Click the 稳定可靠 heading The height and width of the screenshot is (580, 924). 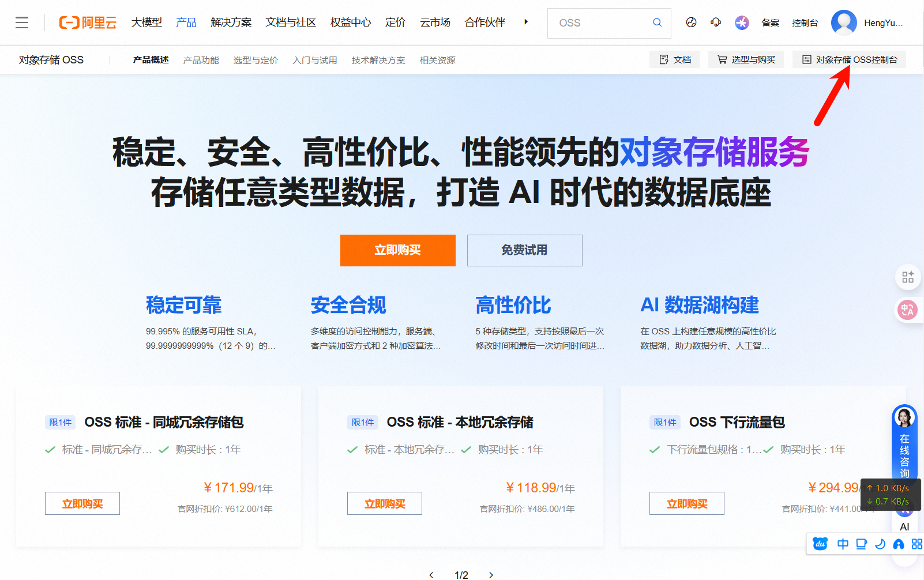pos(184,305)
